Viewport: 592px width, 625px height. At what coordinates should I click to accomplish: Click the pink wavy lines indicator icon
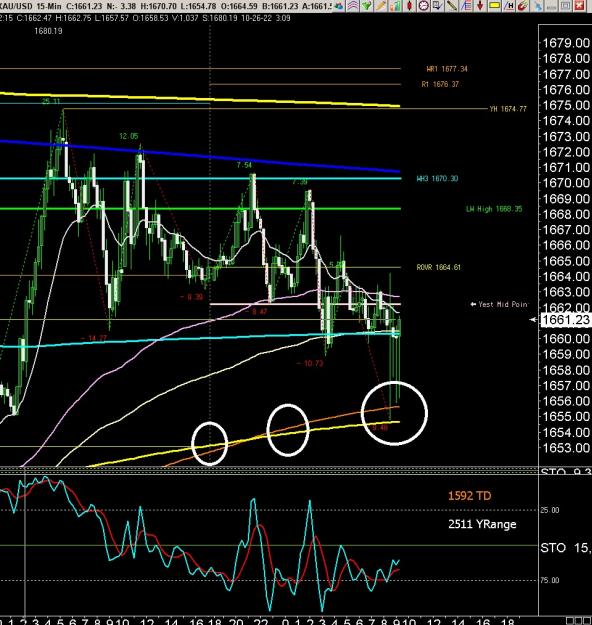(x=353, y=5)
